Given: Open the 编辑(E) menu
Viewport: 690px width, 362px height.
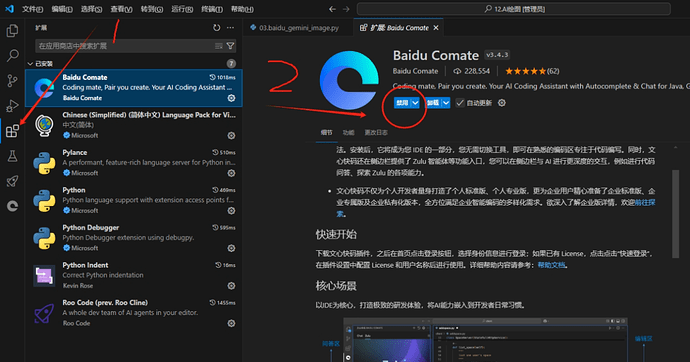Looking at the screenshot, I should click(x=62, y=9).
